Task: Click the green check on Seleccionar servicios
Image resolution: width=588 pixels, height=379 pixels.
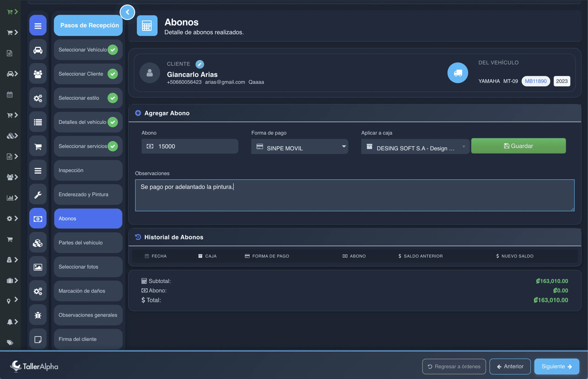Action: 113,146
